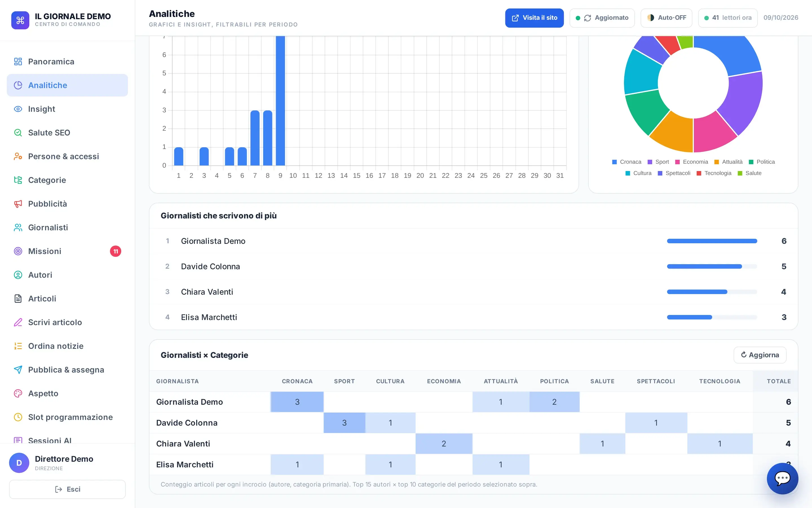Click the Salute SEO magnifier icon

(x=18, y=133)
